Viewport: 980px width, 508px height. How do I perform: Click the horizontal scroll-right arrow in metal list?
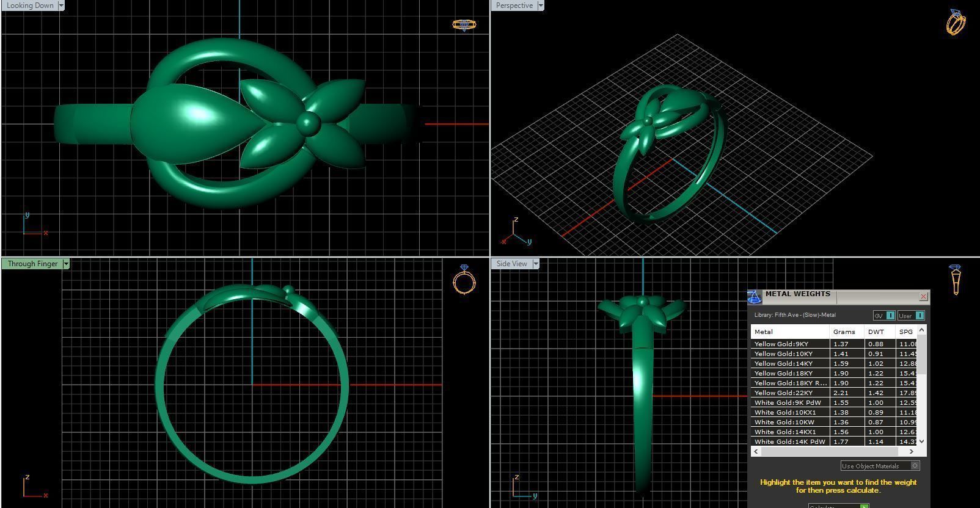tap(912, 452)
